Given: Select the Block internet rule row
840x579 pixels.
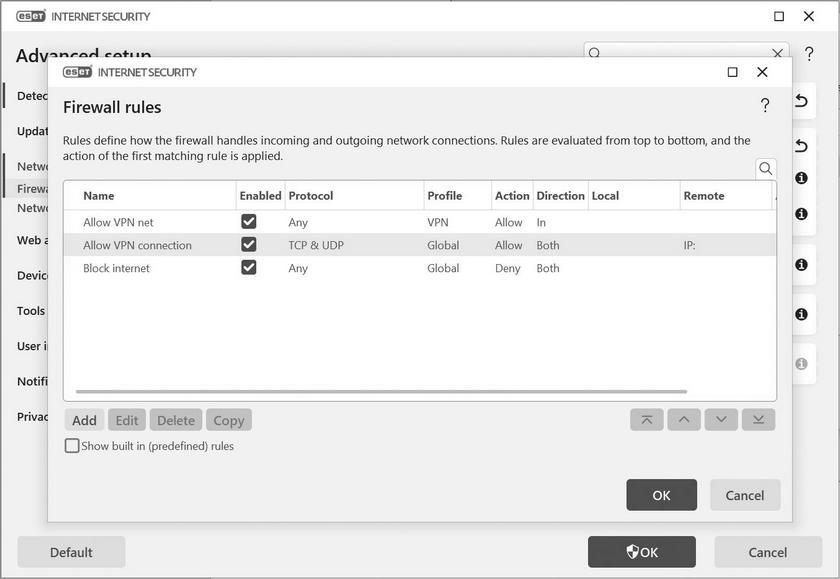Looking at the screenshot, I should (117, 268).
